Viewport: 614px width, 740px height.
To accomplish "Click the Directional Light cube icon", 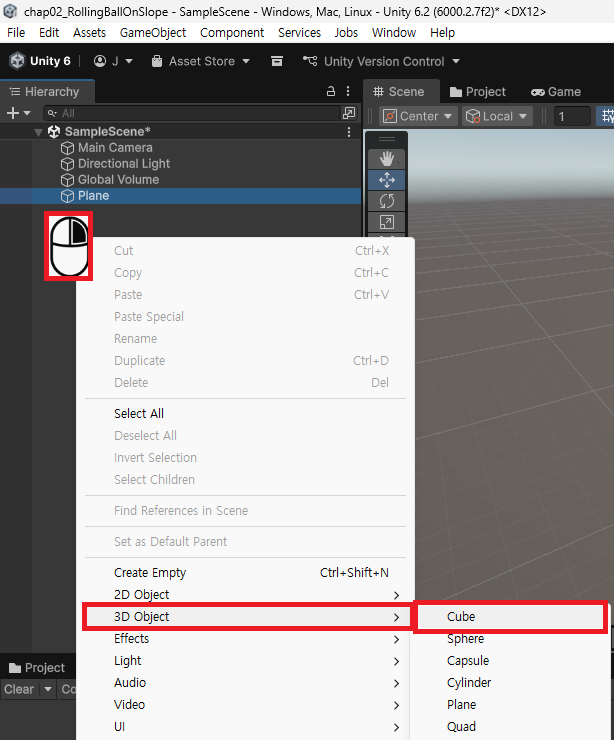I will click(x=67, y=164).
